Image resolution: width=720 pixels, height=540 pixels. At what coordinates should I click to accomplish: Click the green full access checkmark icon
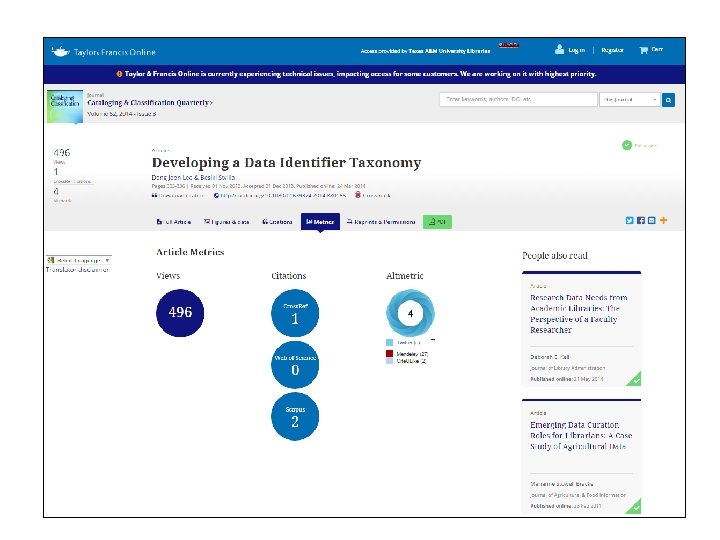[x=627, y=145]
